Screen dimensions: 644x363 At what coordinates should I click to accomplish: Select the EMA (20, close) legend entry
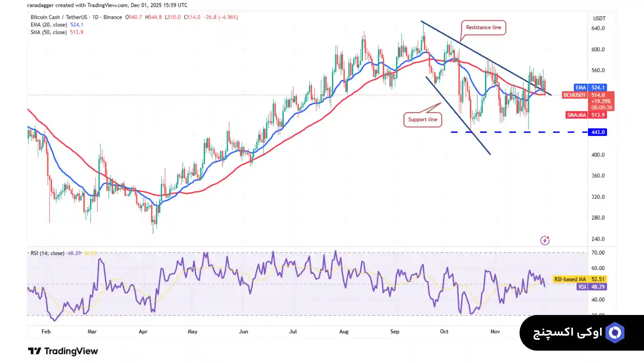pyautogui.click(x=49, y=25)
